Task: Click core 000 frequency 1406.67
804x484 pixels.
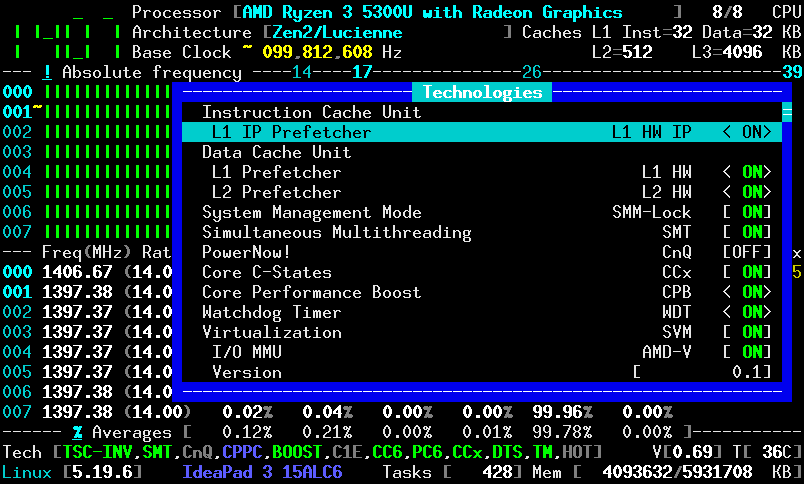Action: click(x=77, y=272)
